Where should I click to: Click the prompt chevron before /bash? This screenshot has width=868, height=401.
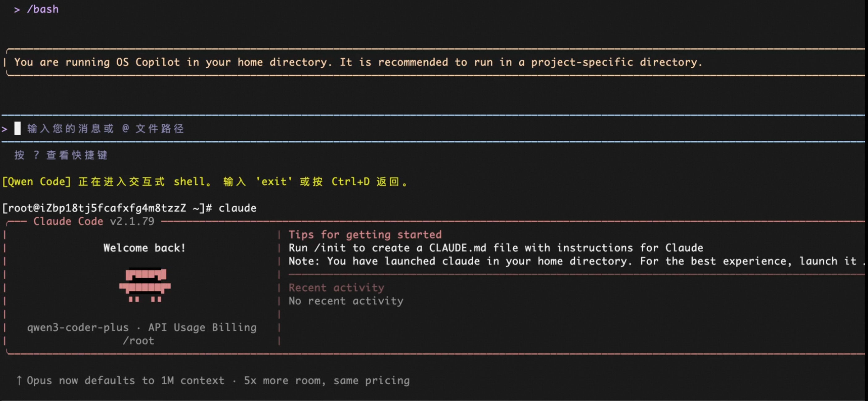tap(17, 10)
